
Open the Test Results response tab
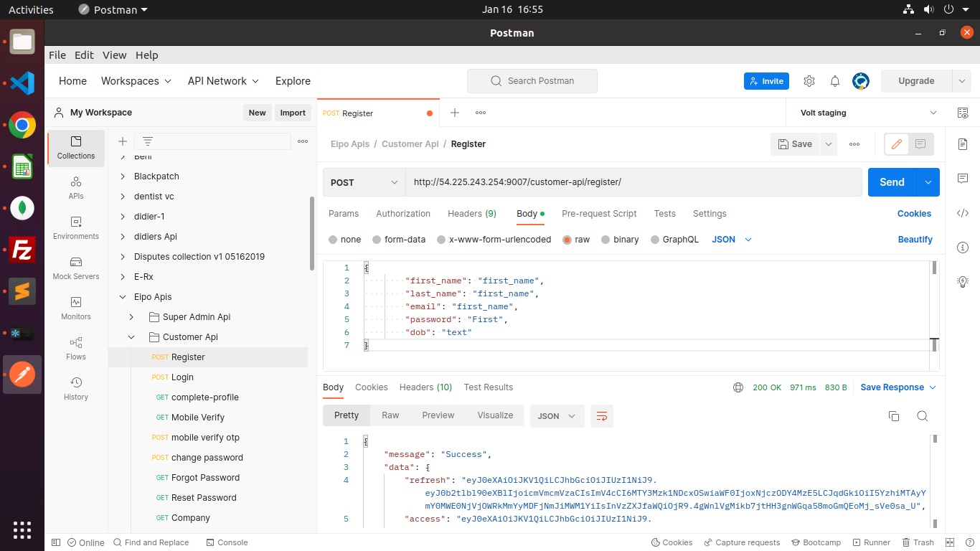pos(488,387)
